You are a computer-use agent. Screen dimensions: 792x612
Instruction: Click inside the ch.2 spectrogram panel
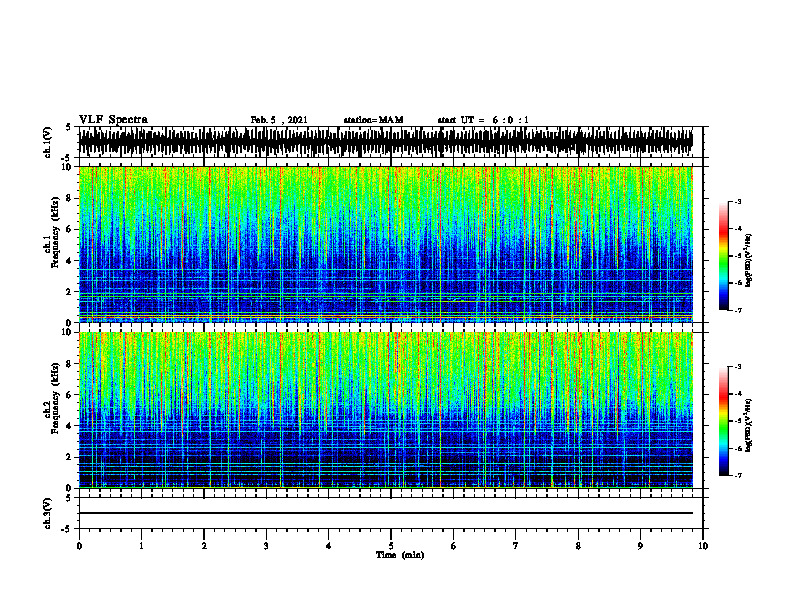[x=386, y=410]
